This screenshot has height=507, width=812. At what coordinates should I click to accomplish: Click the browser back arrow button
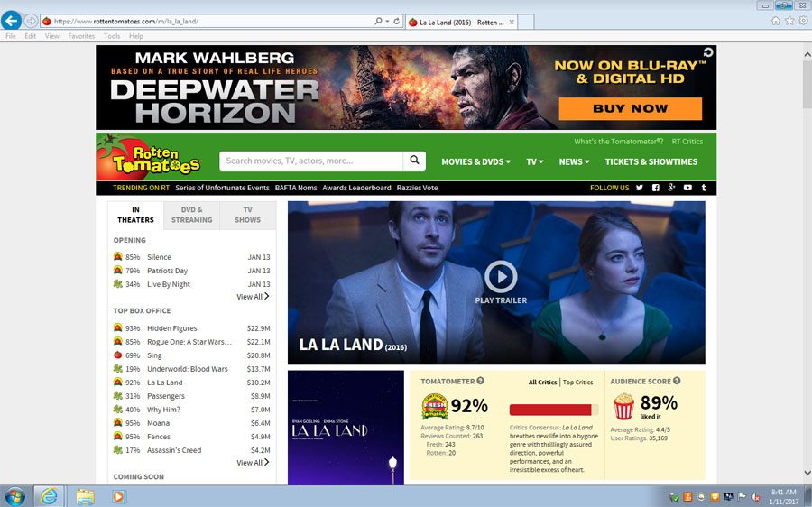pyautogui.click(x=11, y=21)
